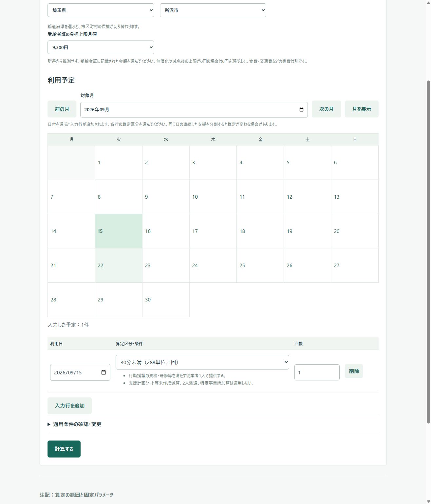Select day 19 on the calendar
Screen dimensions: 431x504
coord(307,231)
